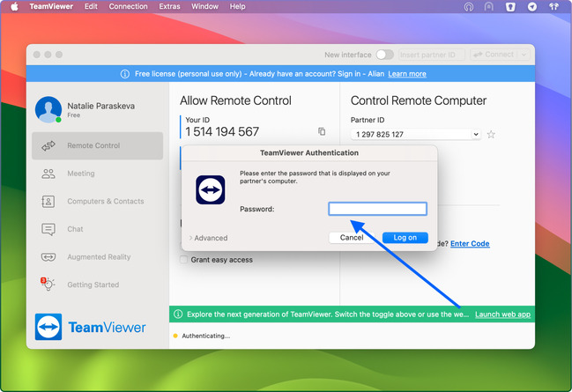Click the yellow Authenticating status dot

175,336
